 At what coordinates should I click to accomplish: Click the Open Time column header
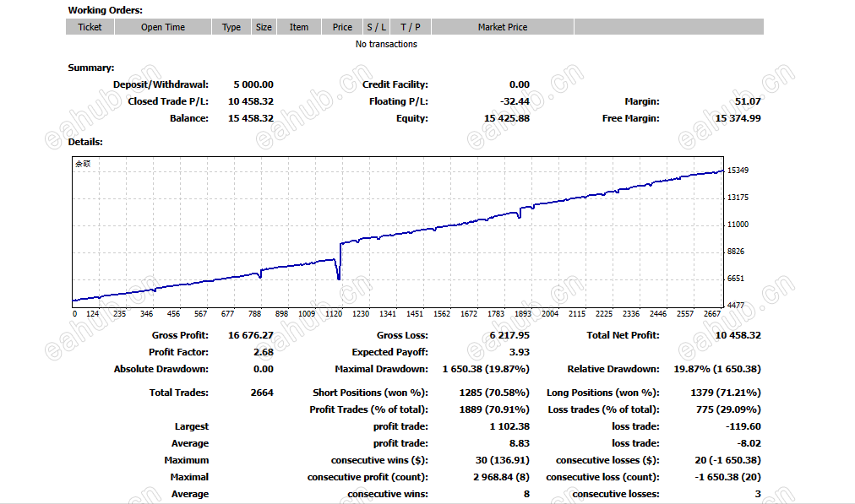click(163, 27)
